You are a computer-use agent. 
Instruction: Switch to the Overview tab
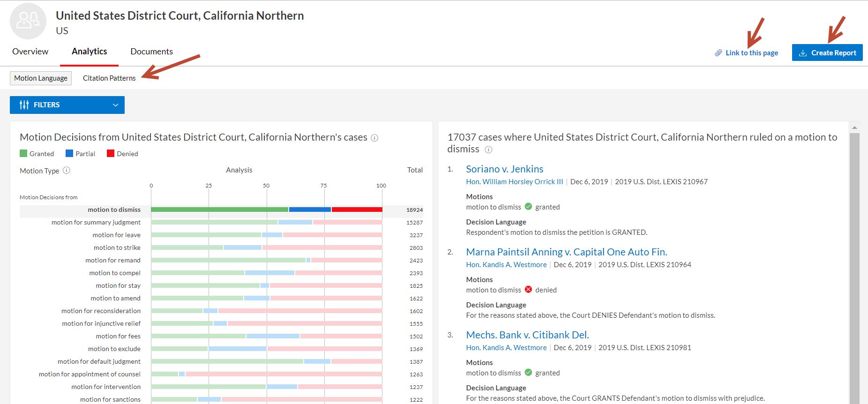click(x=30, y=52)
